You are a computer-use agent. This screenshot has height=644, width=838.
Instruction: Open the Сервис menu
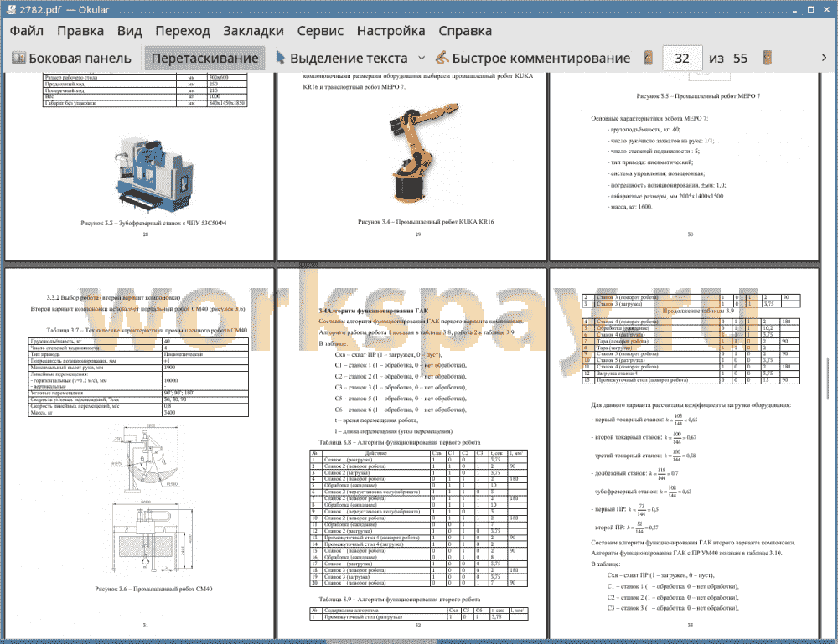click(320, 31)
